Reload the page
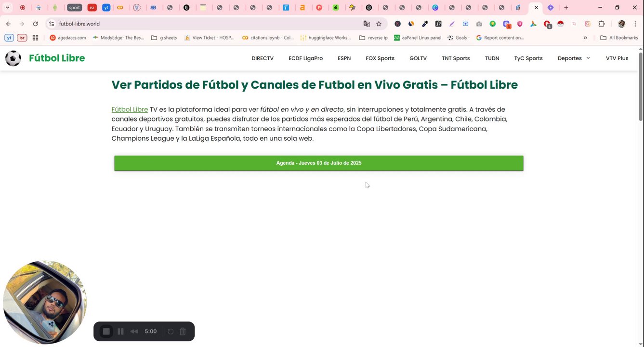The image size is (644, 347). point(35,24)
